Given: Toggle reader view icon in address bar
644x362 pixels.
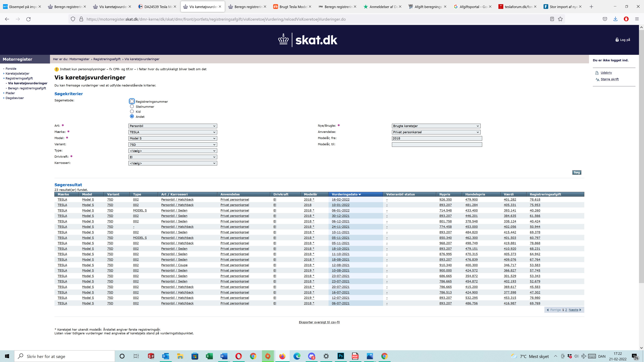Looking at the screenshot, I should [x=552, y=19].
